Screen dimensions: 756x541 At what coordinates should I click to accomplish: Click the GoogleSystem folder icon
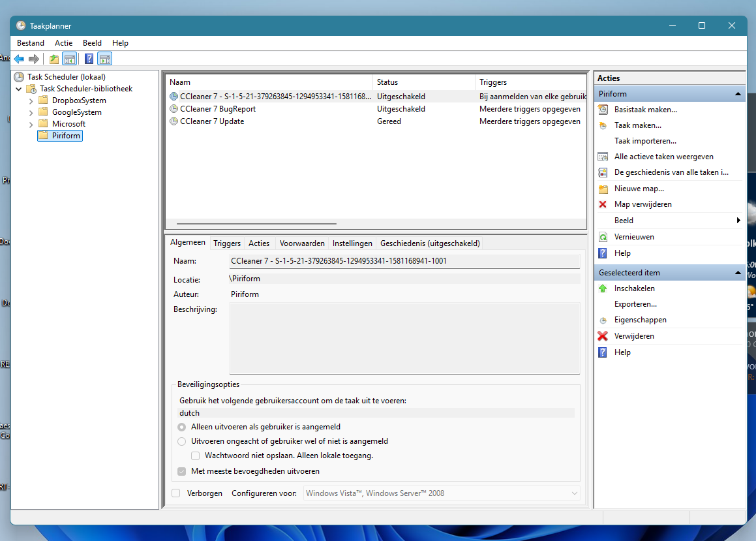[44, 112]
